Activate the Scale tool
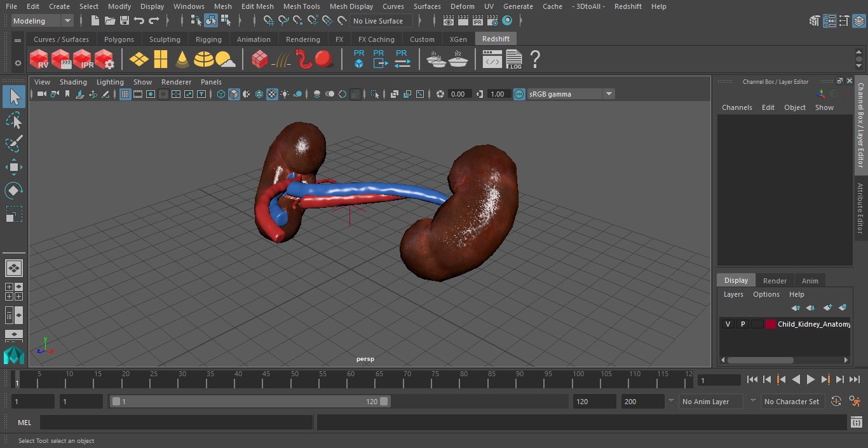This screenshot has height=448, width=868. pyautogui.click(x=13, y=214)
